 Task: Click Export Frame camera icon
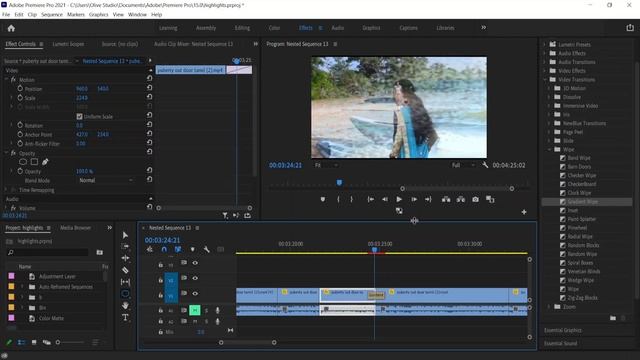(476, 199)
